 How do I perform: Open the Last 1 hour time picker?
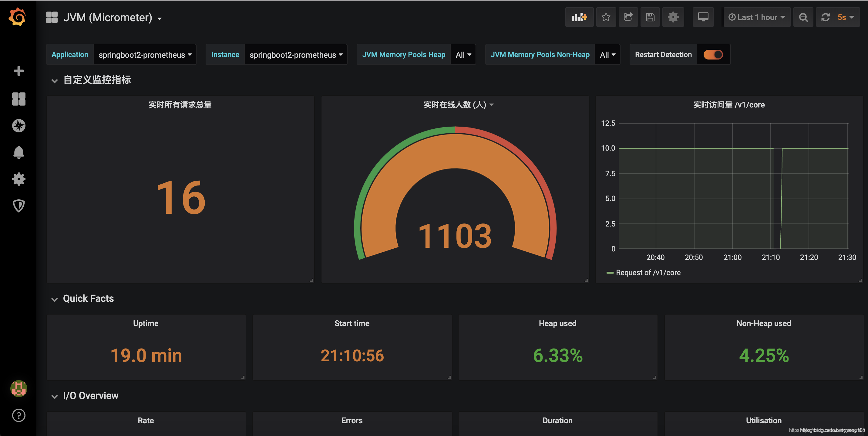[757, 17]
